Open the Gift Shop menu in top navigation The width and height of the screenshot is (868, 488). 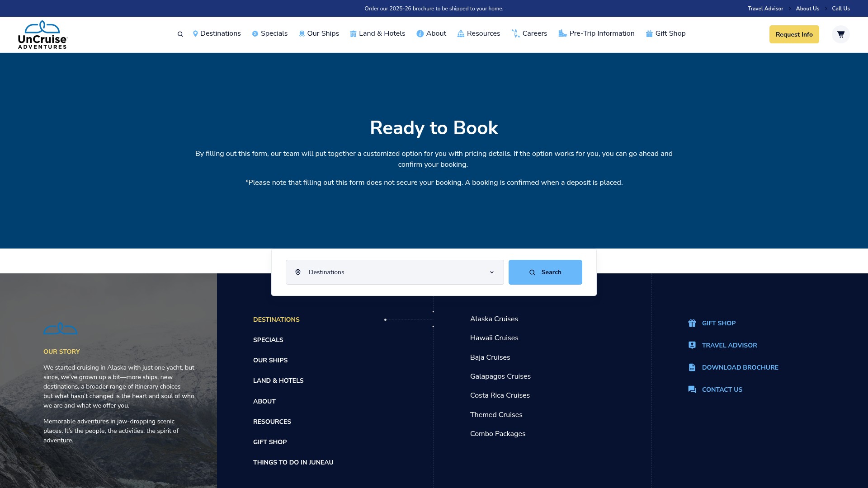[x=670, y=33]
